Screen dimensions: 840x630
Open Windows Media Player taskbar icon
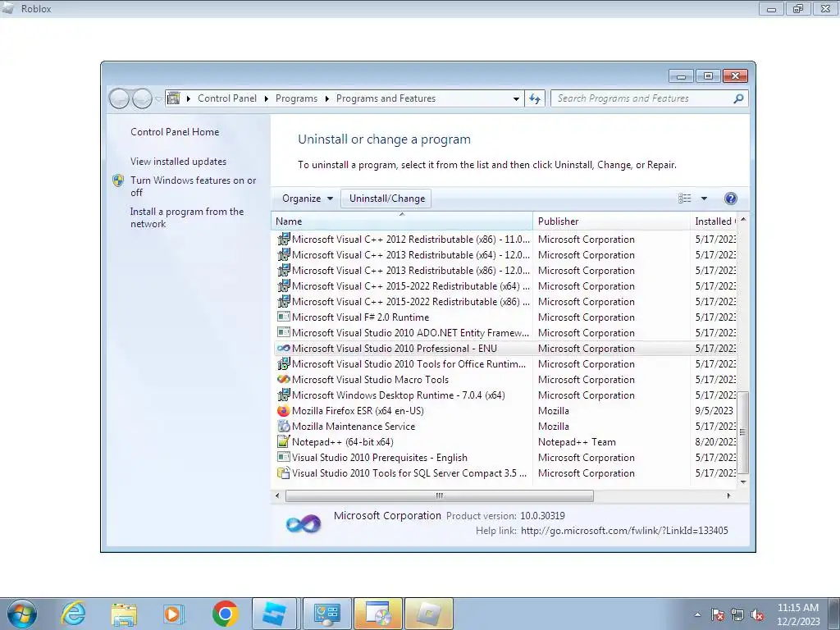172,614
